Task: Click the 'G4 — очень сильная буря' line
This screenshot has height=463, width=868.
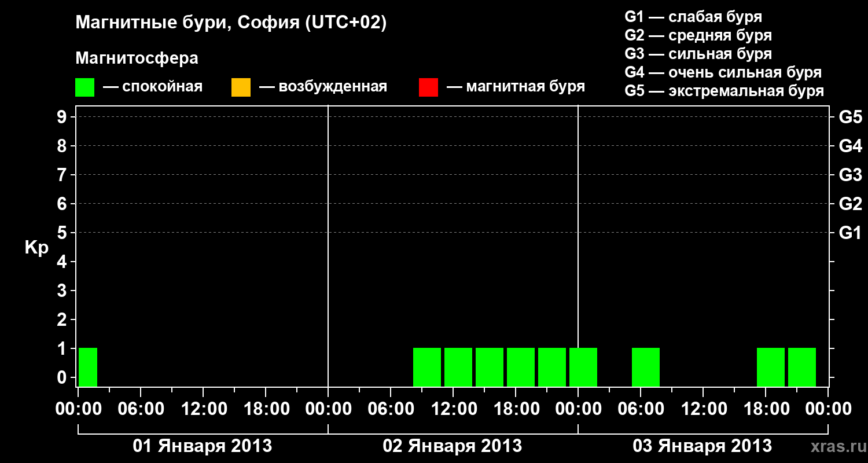Action: 723,72
